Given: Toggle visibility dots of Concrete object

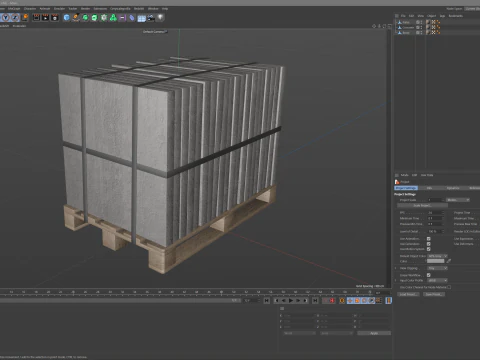Looking at the screenshot, I should 421,27.
